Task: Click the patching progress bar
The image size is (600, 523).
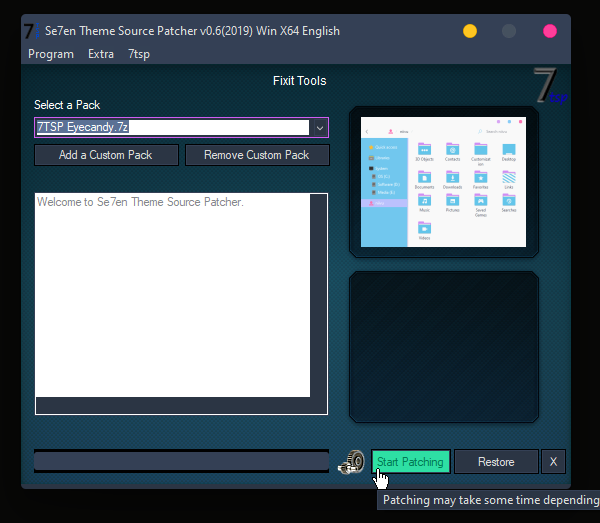Action: (x=181, y=461)
